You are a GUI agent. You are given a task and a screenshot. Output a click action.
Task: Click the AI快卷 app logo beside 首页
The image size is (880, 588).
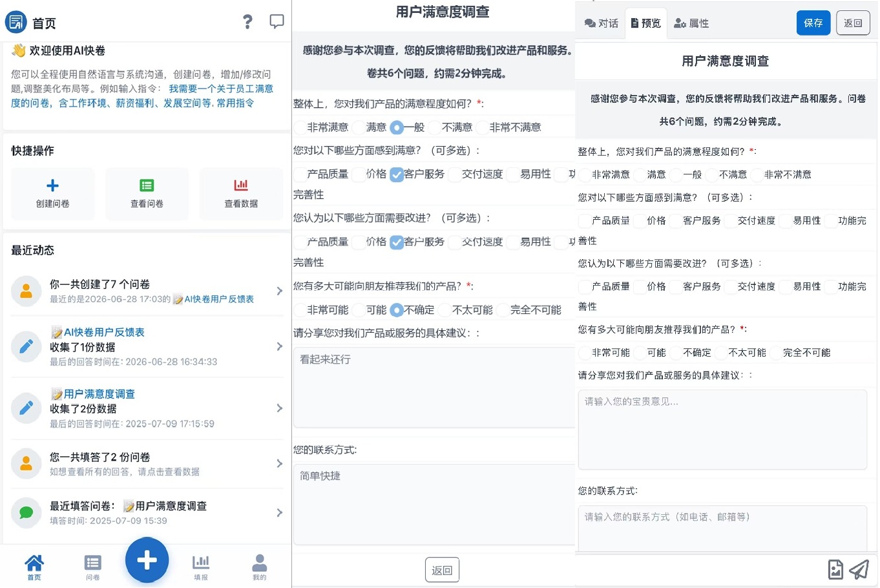tap(16, 23)
